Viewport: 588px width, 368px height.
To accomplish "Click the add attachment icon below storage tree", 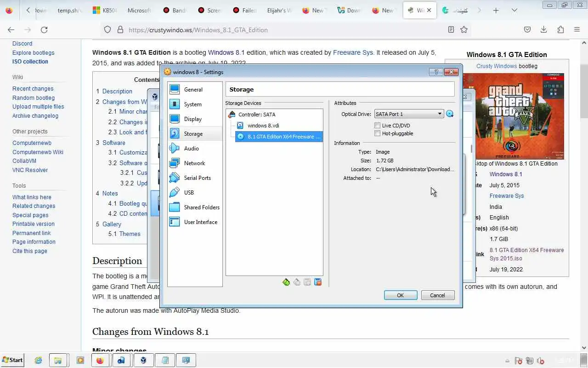I will tap(307, 282).
